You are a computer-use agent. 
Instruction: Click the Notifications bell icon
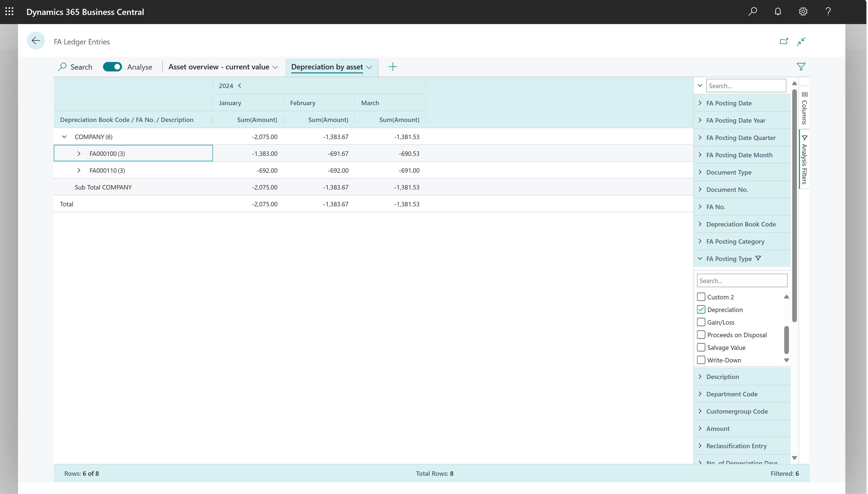pyautogui.click(x=778, y=11)
